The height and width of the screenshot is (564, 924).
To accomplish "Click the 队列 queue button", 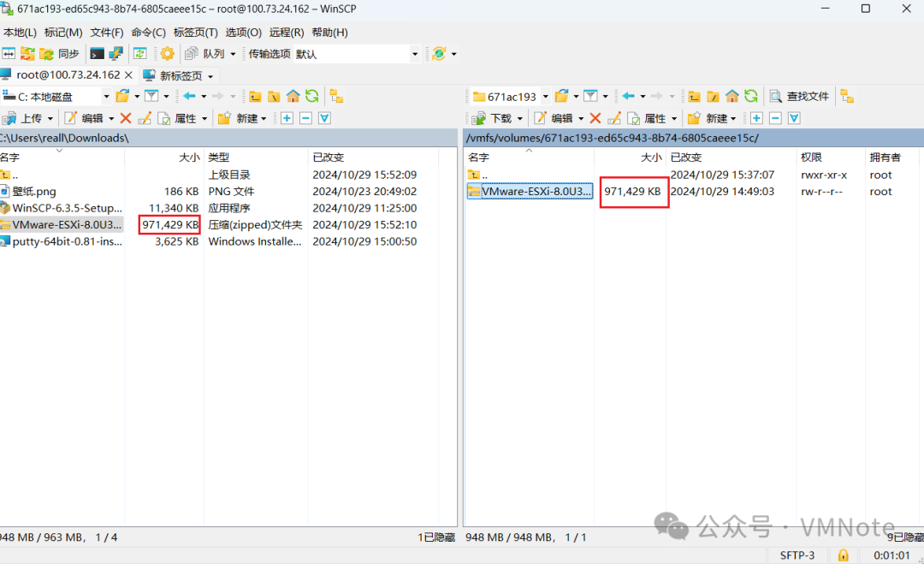I will (205, 54).
